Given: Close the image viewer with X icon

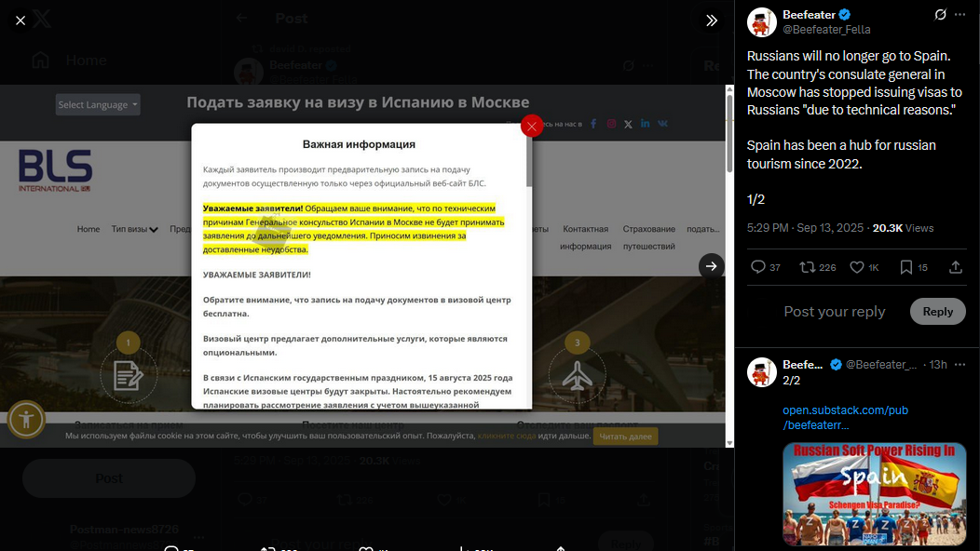Looking at the screenshot, I should point(20,20).
